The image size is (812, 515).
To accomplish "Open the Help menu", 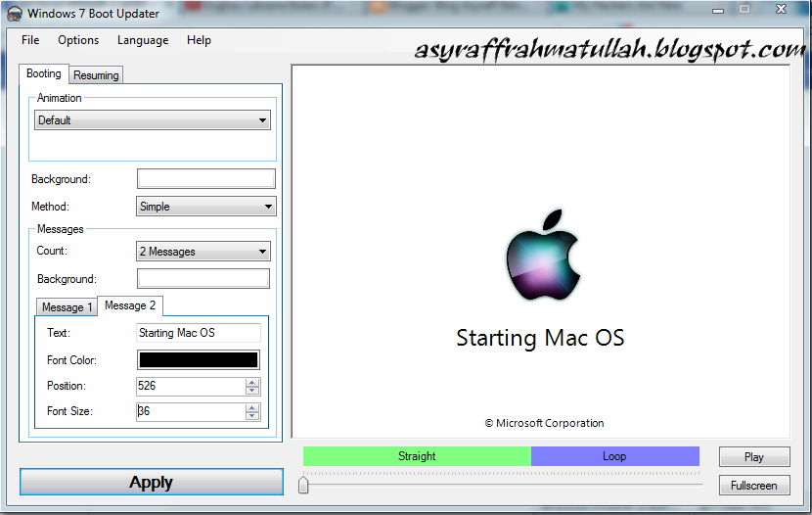I will [199, 40].
